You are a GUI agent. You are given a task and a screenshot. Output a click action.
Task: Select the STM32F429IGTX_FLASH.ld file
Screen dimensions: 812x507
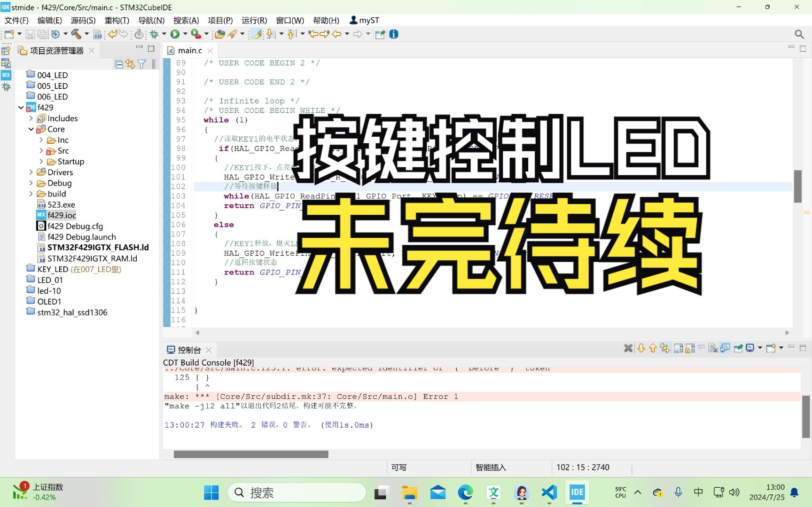[98, 247]
